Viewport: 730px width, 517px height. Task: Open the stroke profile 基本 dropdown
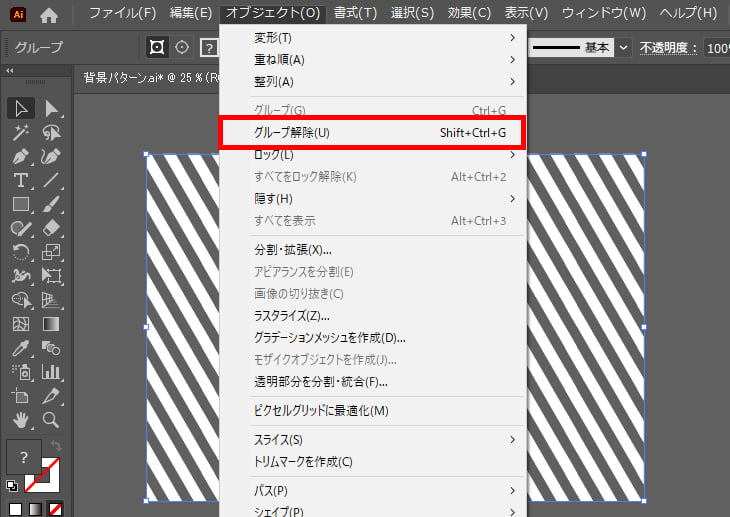click(x=624, y=47)
